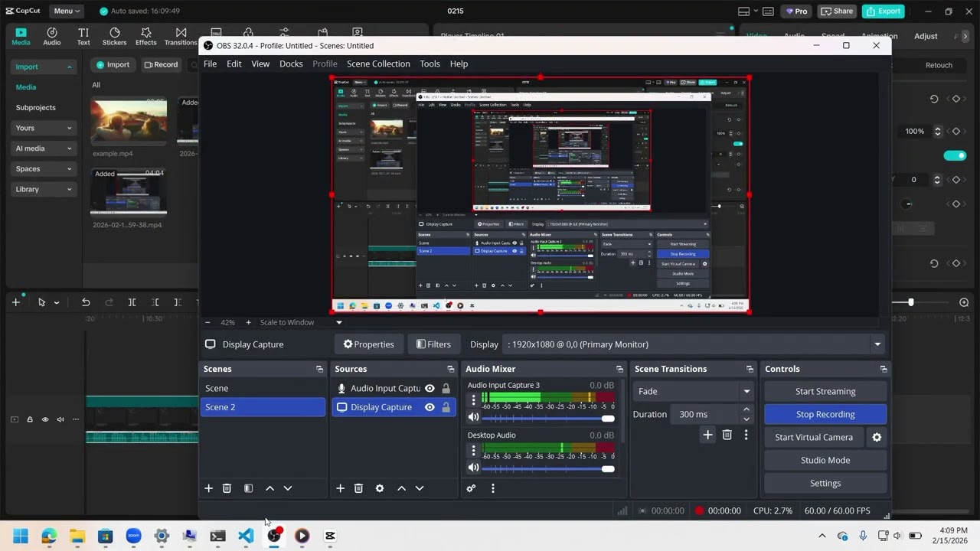The height and width of the screenshot is (551, 980).
Task: Expand the Yours section in CapCut
Action: click(x=44, y=128)
